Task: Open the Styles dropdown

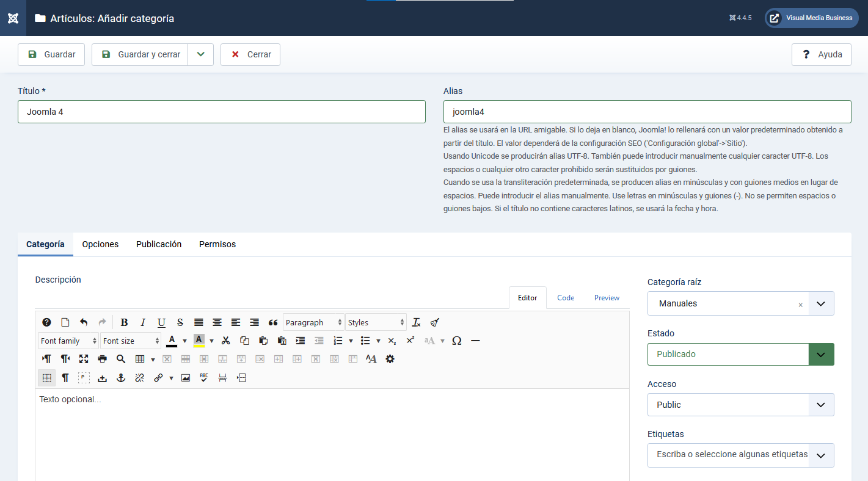Action: point(376,322)
